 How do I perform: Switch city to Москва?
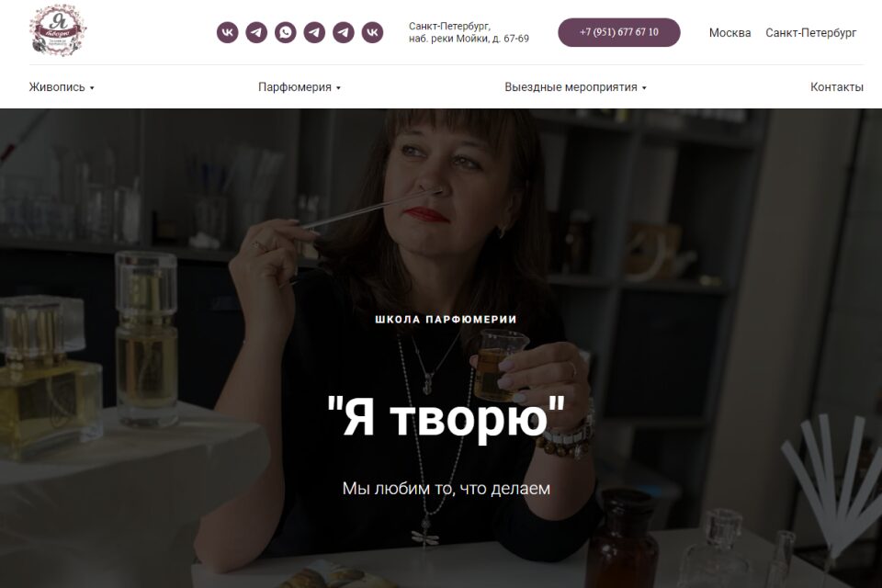[729, 33]
